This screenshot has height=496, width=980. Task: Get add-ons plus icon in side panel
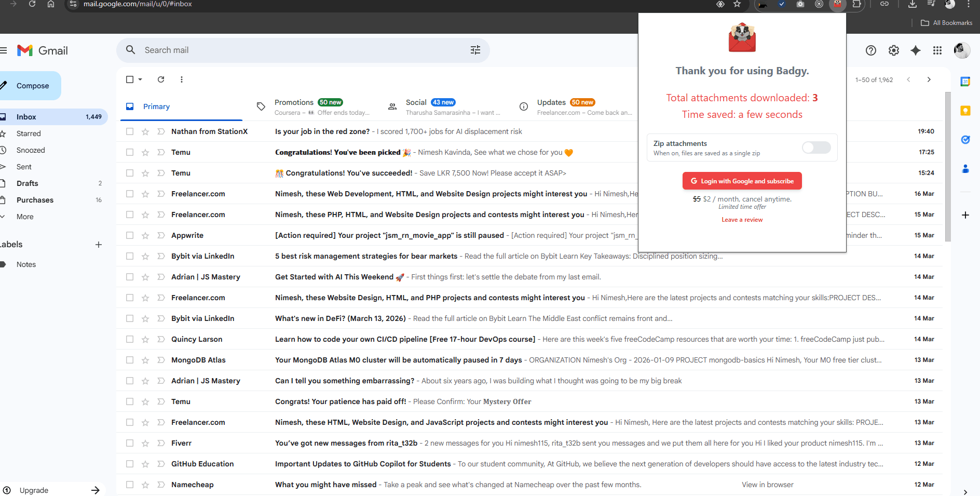click(965, 215)
